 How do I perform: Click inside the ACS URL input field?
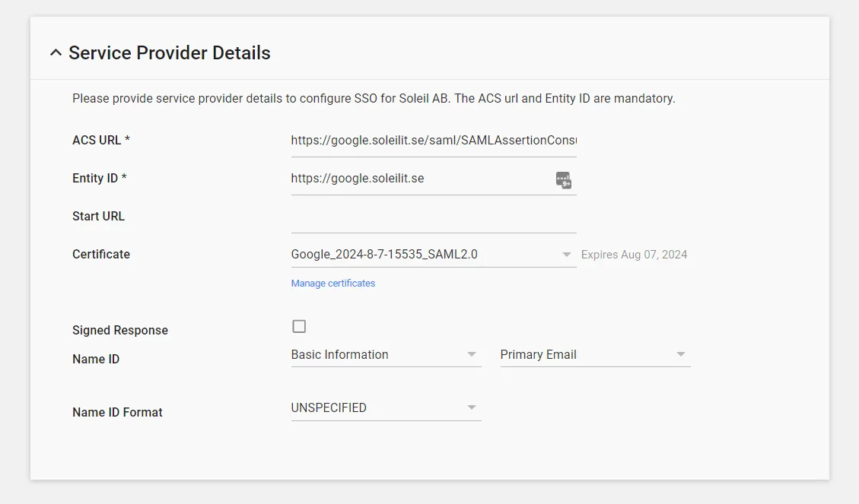[434, 140]
